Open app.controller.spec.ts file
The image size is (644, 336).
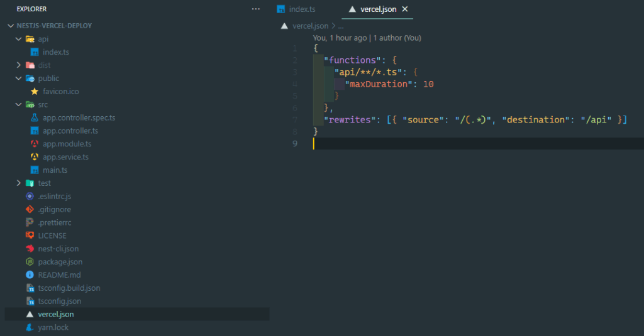click(x=79, y=117)
